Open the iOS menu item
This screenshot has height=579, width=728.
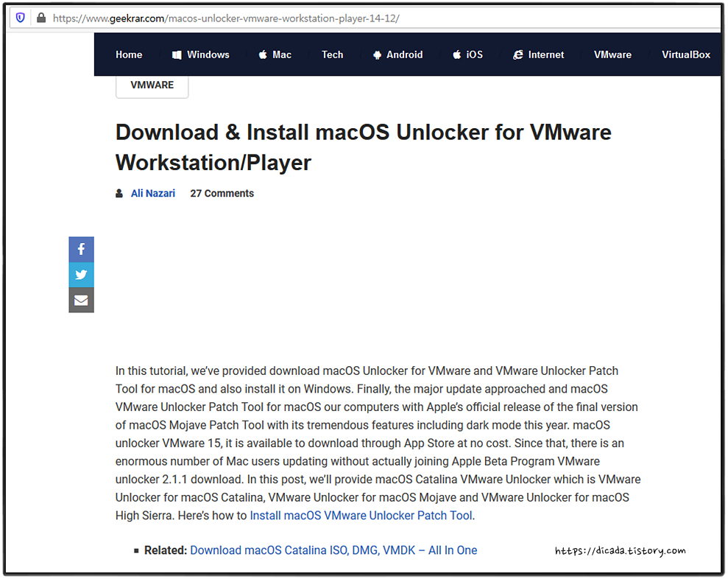pos(468,55)
